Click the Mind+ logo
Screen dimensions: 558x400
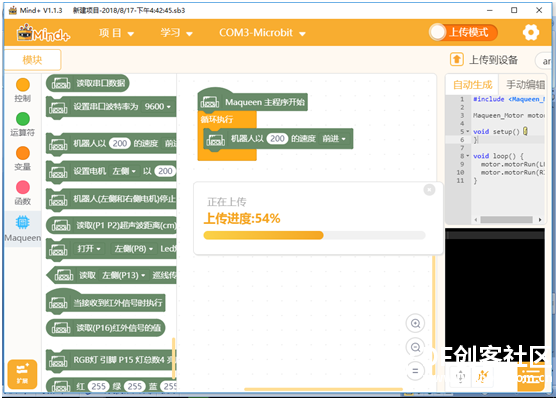pos(43,33)
